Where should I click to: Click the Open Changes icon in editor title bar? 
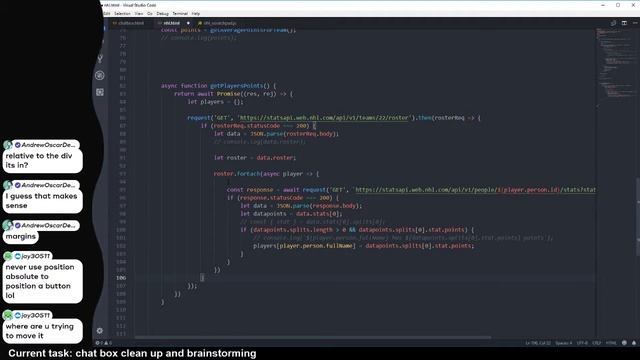pyautogui.click(x=613, y=23)
